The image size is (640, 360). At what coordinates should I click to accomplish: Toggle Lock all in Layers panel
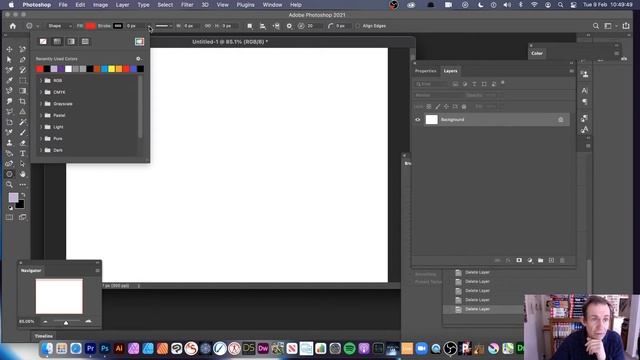point(464,107)
